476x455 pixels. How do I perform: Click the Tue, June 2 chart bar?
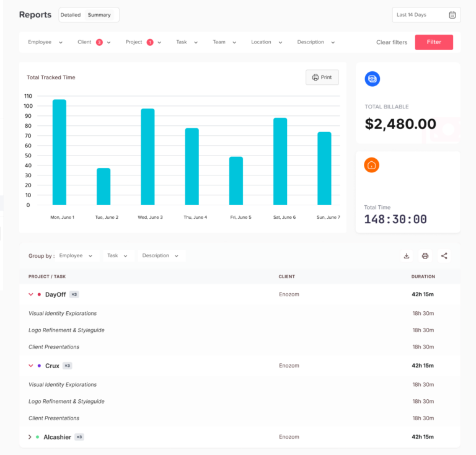pyautogui.click(x=104, y=187)
